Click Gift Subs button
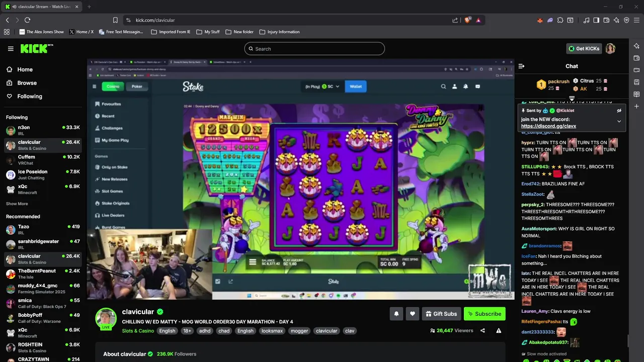This screenshot has height=362, width=644. point(441,314)
